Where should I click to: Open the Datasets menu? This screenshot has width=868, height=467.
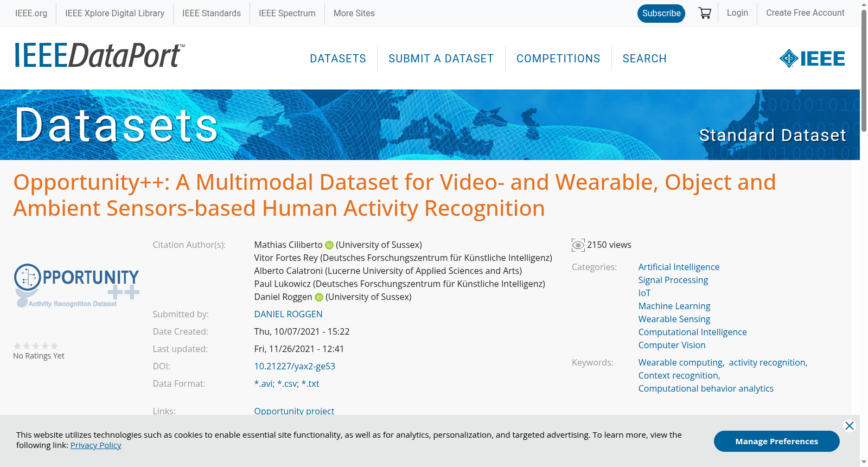tap(338, 59)
